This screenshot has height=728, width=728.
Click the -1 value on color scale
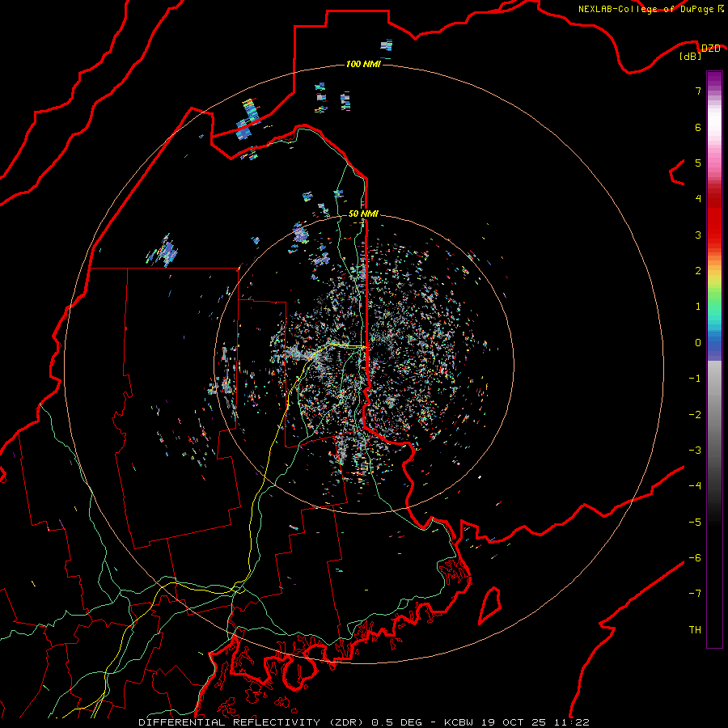pos(695,379)
